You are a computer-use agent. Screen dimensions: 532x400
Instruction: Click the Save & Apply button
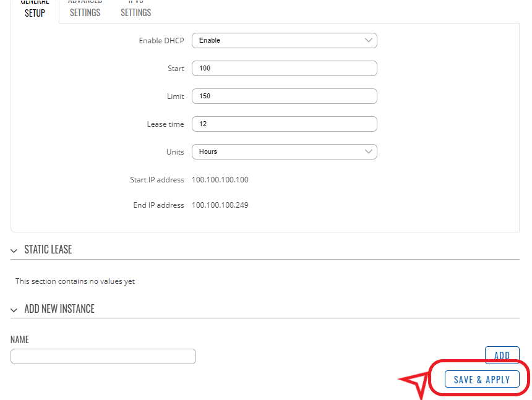click(x=481, y=380)
